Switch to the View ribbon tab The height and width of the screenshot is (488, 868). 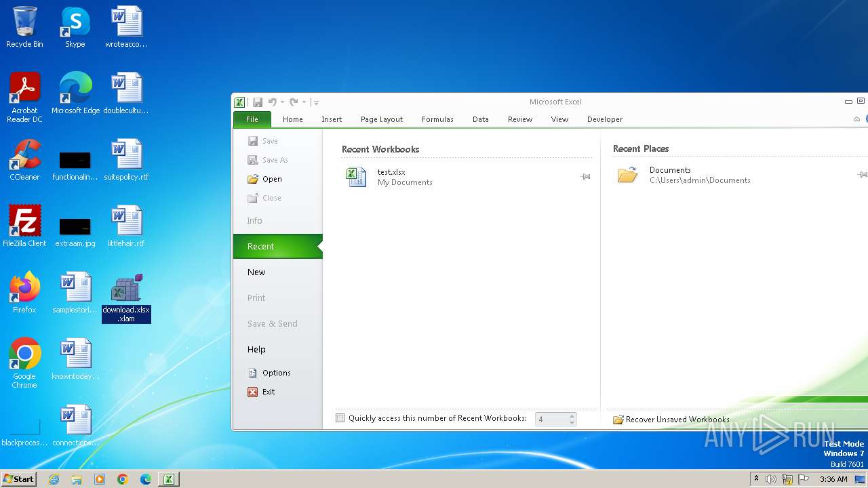[559, 119]
